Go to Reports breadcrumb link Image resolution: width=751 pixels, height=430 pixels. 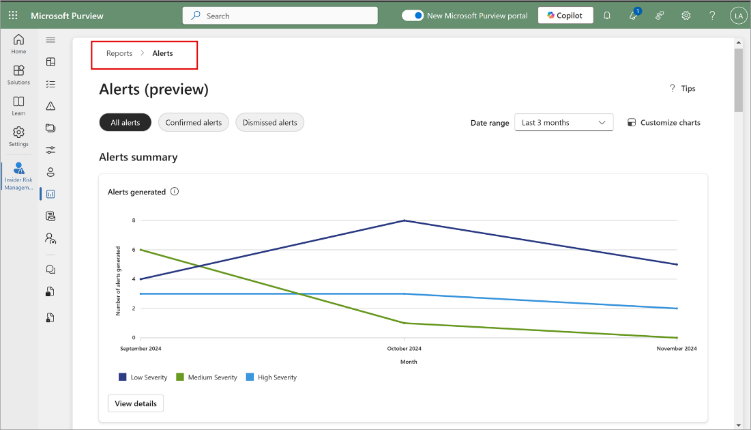tap(119, 53)
